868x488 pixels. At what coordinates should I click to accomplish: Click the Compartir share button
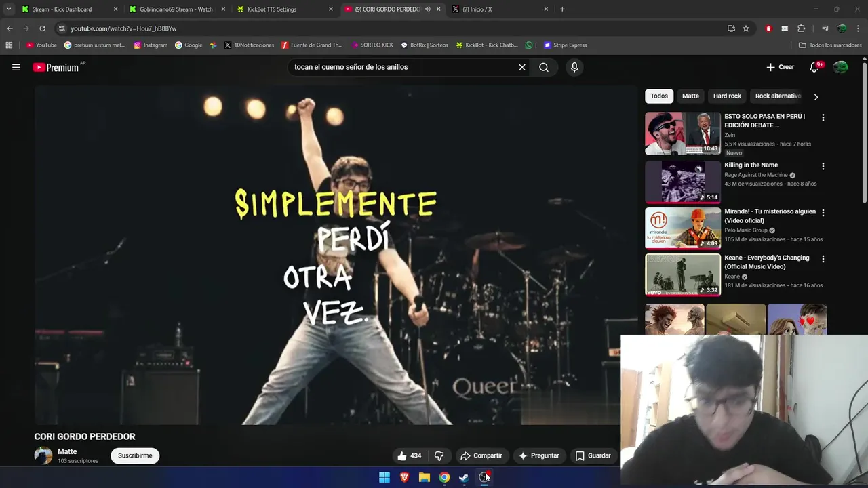tap(481, 455)
